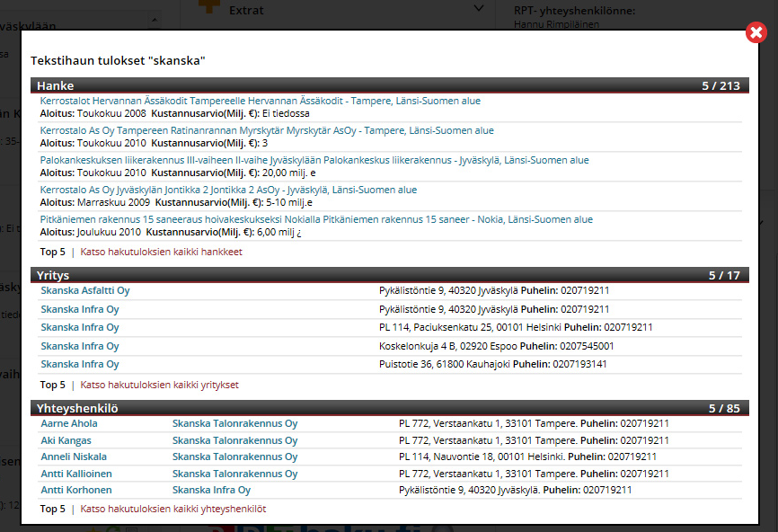Click the 'Yhteyshenkilö' section header label
The height and width of the screenshot is (532, 778).
click(77, 408)
